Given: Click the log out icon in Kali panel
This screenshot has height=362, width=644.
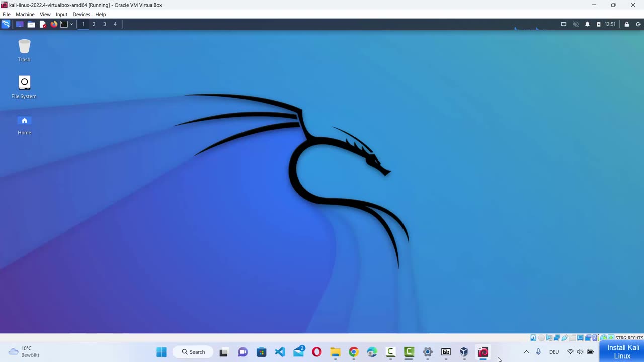Looking at the screenshot, I should click(638, 24).
